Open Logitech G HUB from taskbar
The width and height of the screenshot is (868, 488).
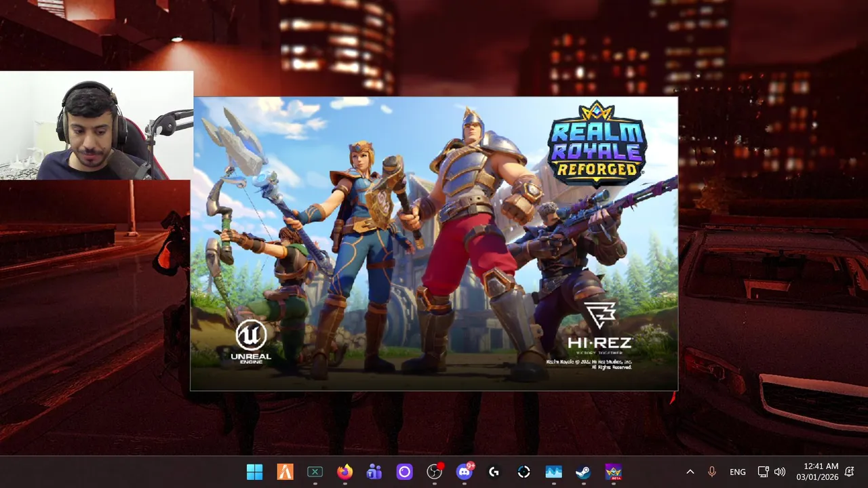click(494, 472)
